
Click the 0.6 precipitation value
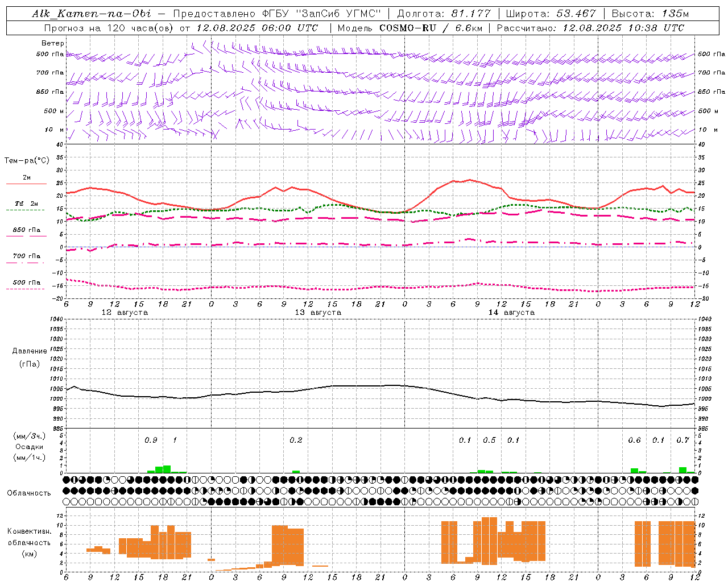[634, 440]
